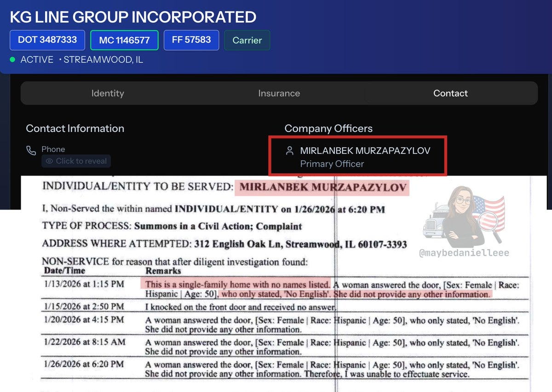552x392 pixels.
Task: Click the highlighted name in the served document
Action: tap(323, 187)
